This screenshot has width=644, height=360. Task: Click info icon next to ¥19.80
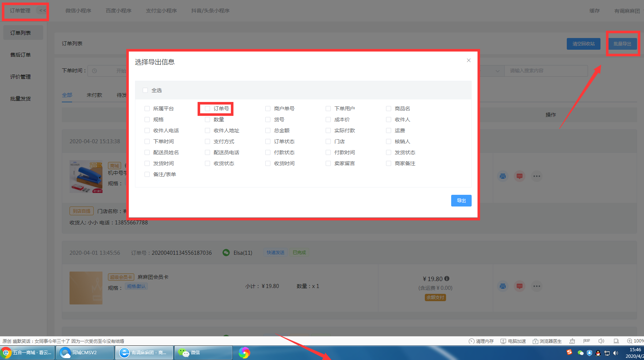coord(447,278)
